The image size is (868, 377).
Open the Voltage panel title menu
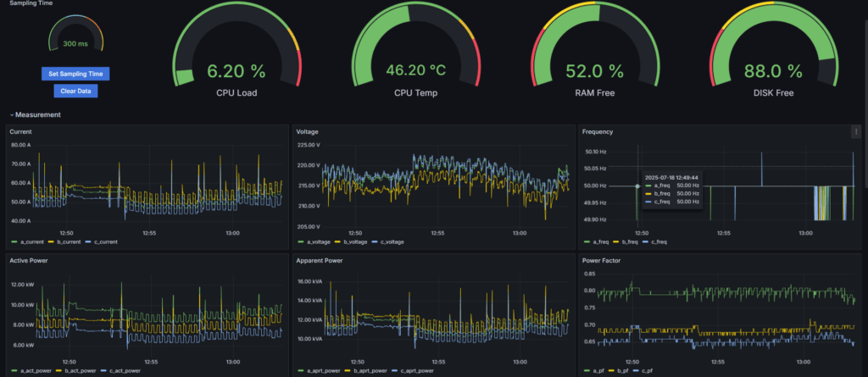[307, 132]
